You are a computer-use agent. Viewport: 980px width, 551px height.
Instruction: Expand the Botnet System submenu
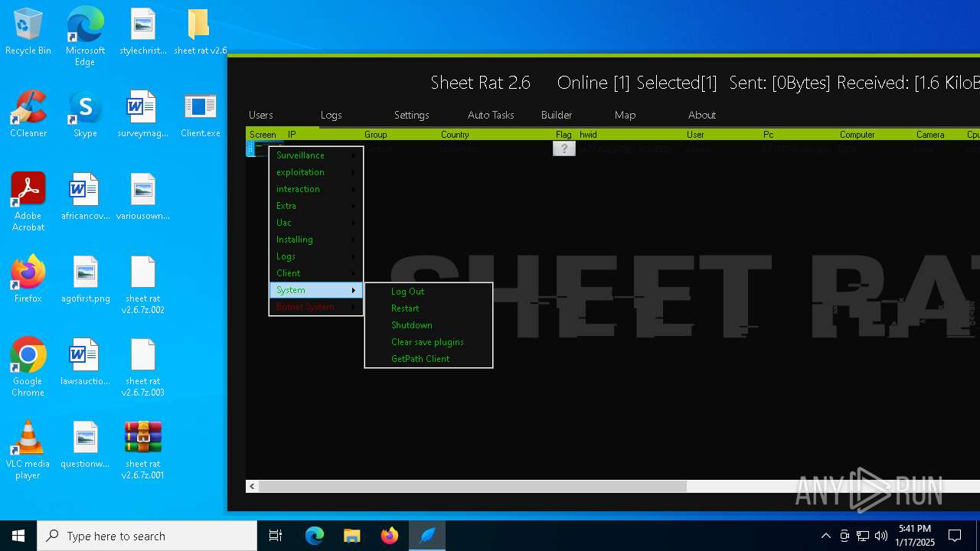tap(316, 307)
